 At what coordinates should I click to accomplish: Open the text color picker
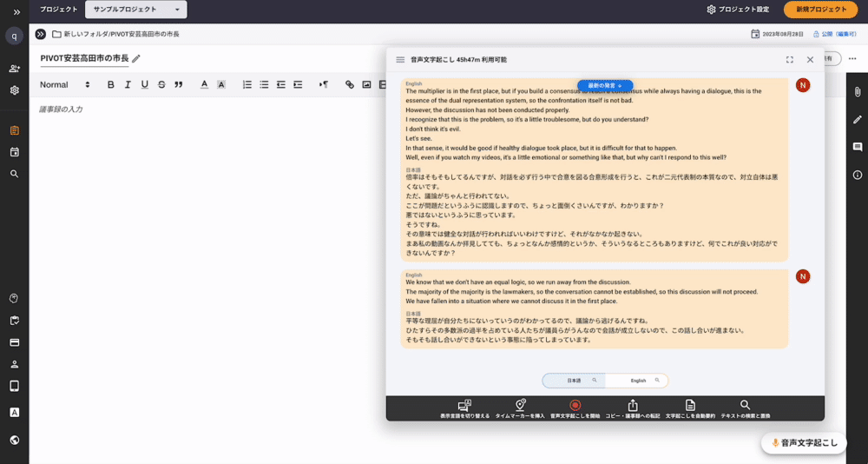pos(204,84)
